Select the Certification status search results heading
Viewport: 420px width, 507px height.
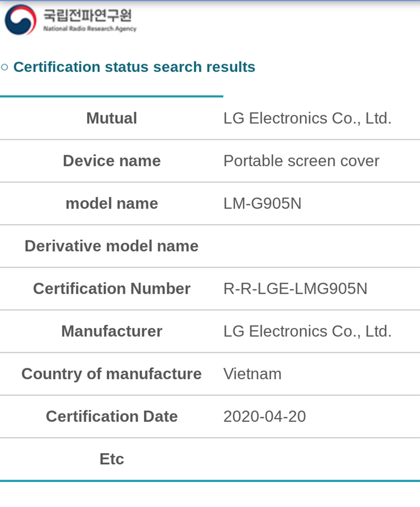click(134, 67)
